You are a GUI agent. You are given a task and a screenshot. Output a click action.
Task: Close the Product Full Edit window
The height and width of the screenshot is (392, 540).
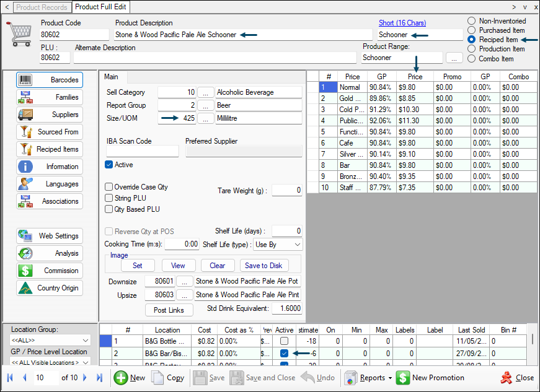pos(517,378)
